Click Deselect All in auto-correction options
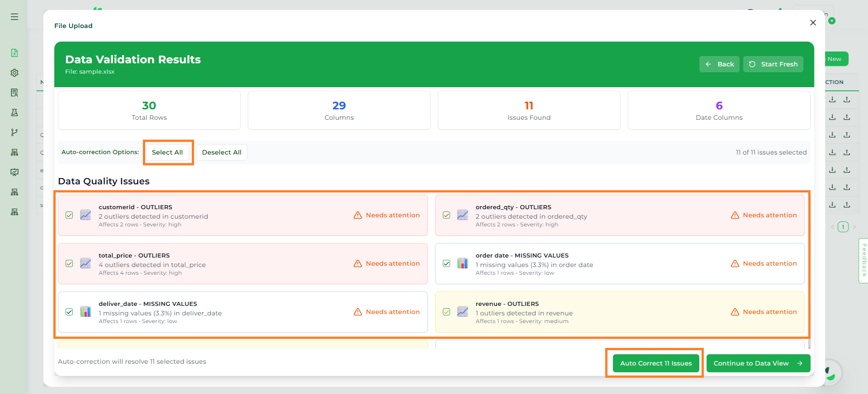 [222, 152]
